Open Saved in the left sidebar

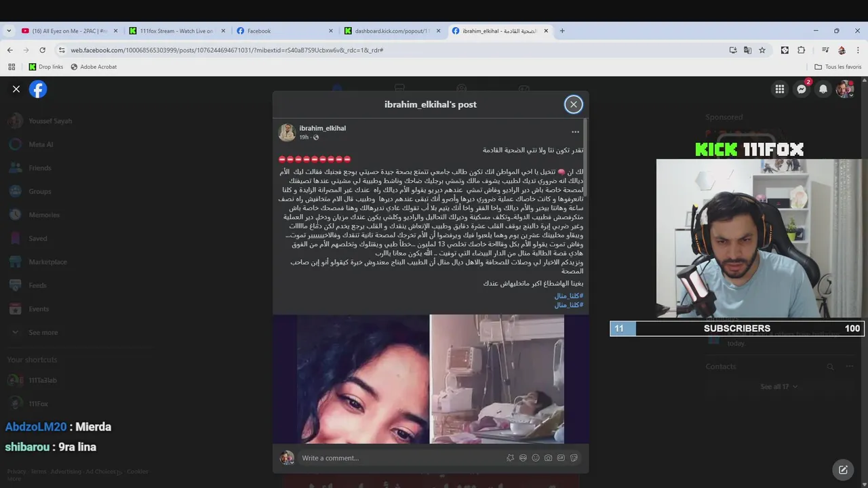point(37,239)
